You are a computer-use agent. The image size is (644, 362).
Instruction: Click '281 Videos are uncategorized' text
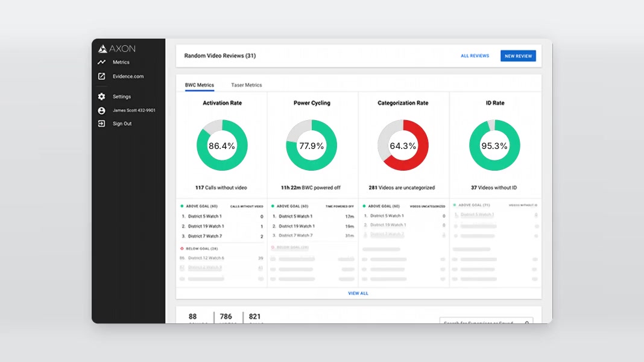(402, 188)
